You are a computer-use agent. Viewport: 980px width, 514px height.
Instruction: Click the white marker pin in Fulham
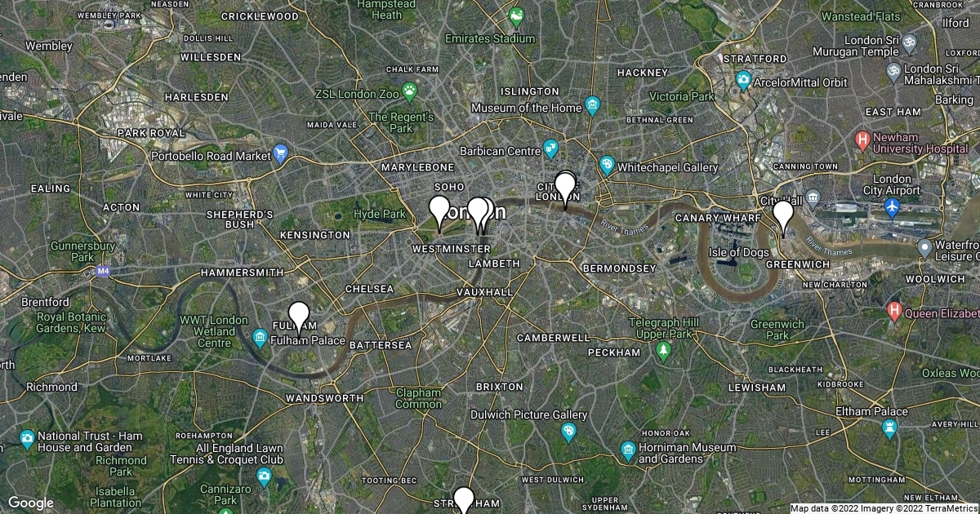point(300,317)
